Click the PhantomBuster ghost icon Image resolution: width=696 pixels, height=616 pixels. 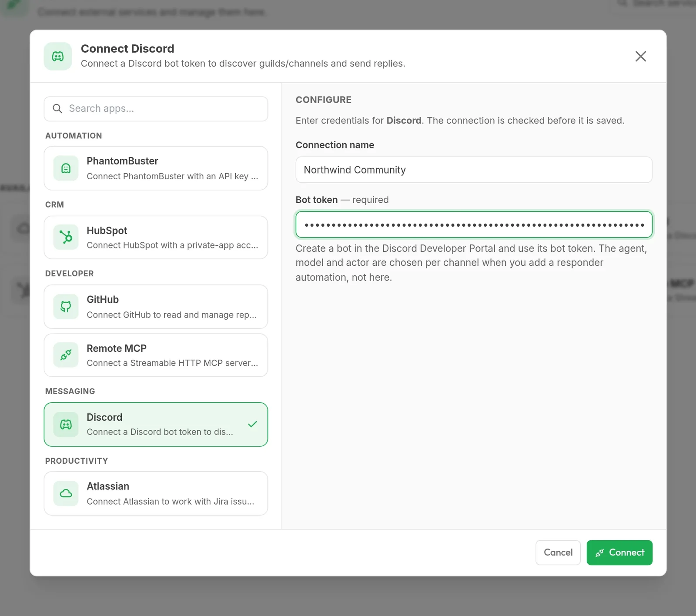pyautogui.click(x=66, y=168)
